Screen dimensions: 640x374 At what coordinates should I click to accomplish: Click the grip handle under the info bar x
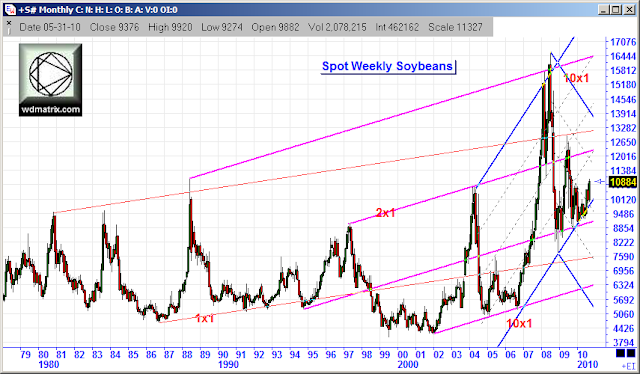click(x=9, y=31)
